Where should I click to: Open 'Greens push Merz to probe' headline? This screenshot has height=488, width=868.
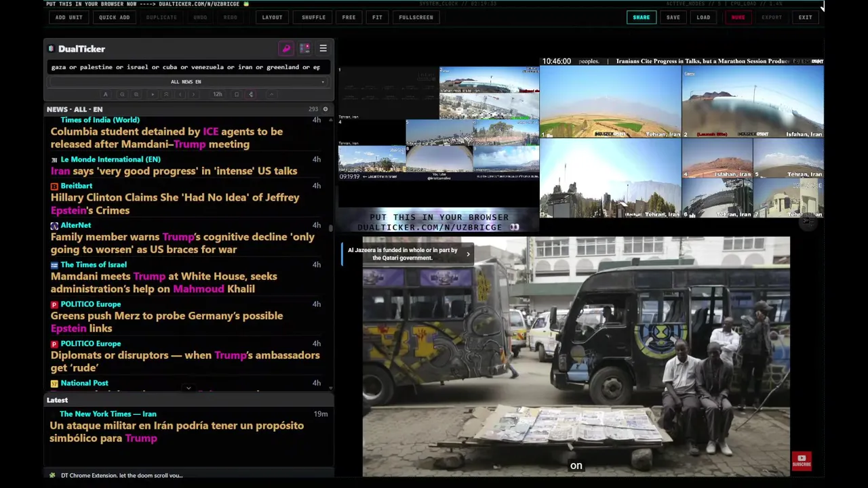click(167, 321)
